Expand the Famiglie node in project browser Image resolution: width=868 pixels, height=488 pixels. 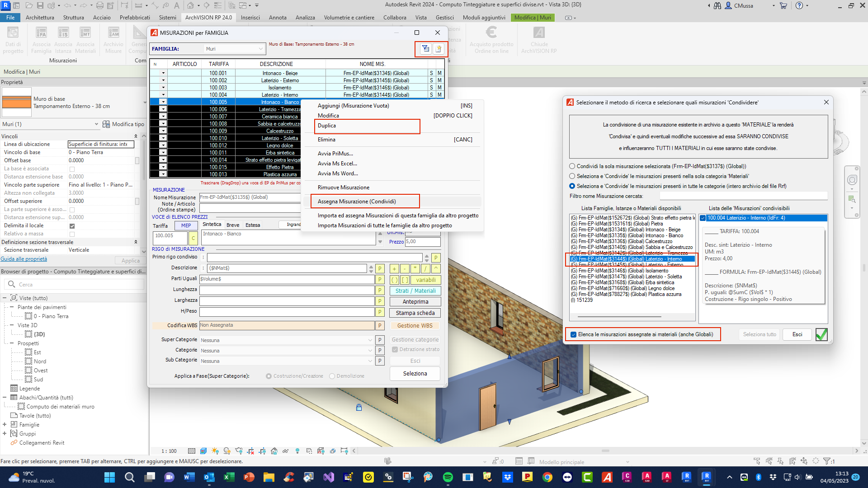click(5, 425)
